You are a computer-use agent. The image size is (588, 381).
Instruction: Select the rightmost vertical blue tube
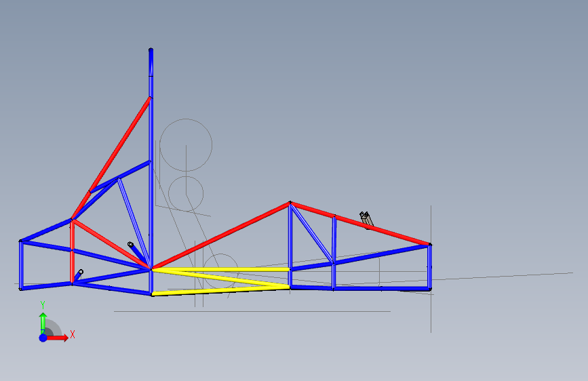pos(430,266)
